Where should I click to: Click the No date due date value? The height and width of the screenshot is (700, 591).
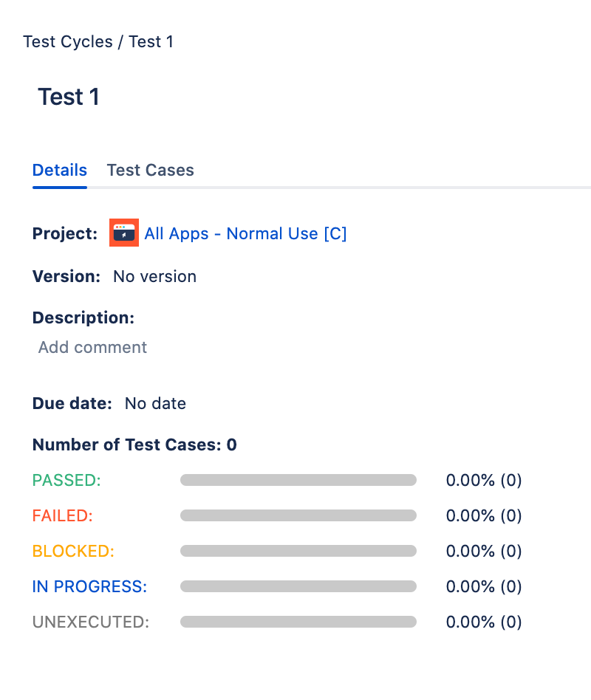point(155,403)
